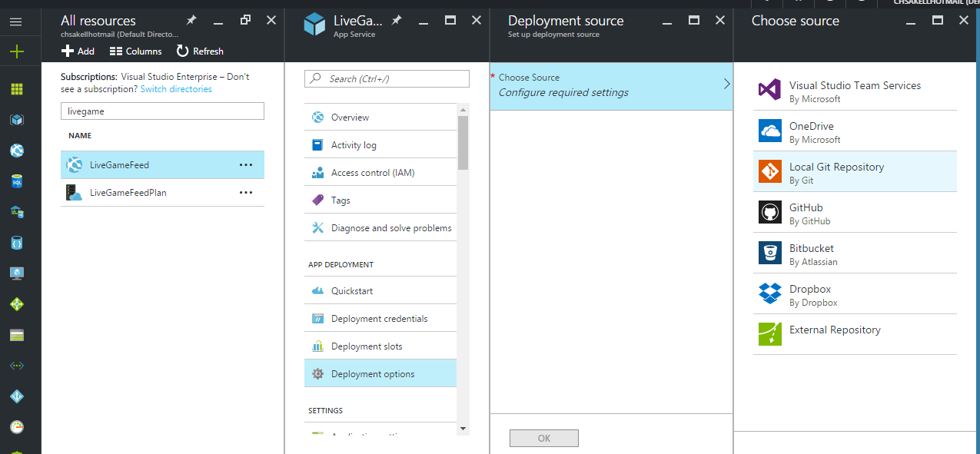Select Bitbucket source option
Image resolution: width=980 pixels, height=454 pixels.
(x=855, y=254)
